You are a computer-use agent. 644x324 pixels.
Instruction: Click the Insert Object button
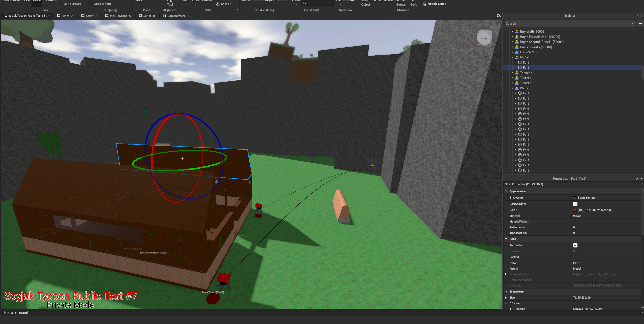365,3
